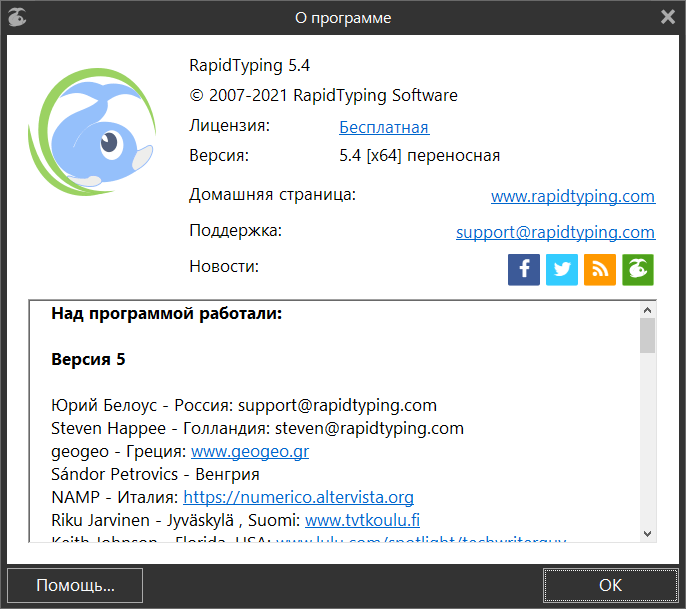Click the credits scrollbar thumb
Viewport: 686px width, 609px height.
click(648, 336)
